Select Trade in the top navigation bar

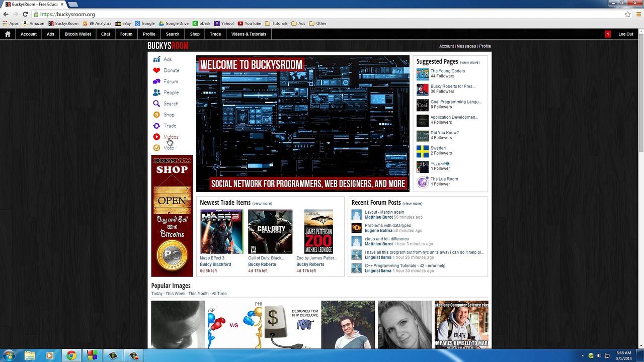point(215,34)
